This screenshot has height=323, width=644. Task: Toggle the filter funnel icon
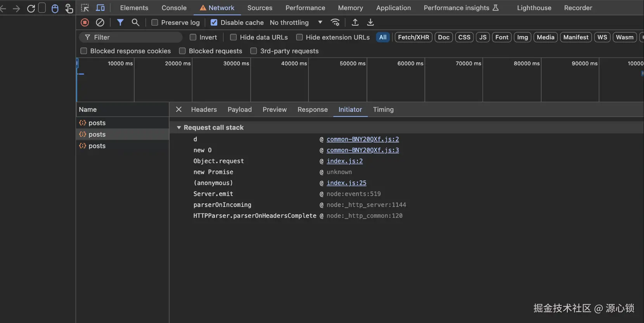(x=120, y=23)
